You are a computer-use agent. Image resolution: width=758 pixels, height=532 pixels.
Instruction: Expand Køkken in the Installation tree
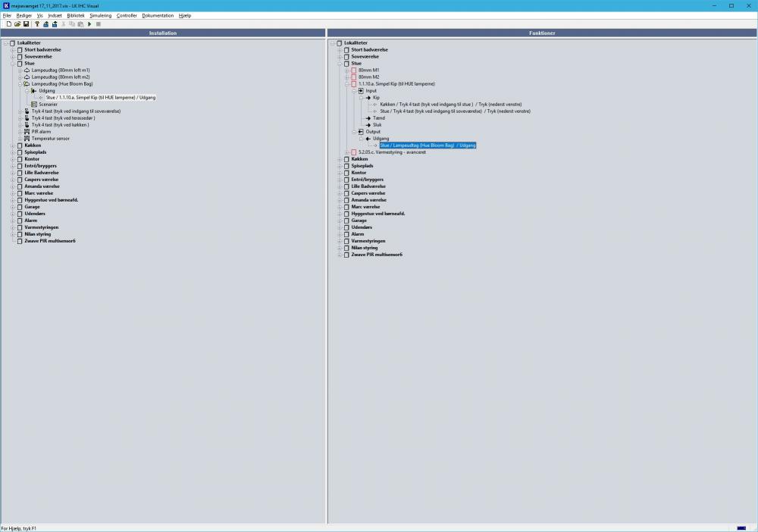13,146
